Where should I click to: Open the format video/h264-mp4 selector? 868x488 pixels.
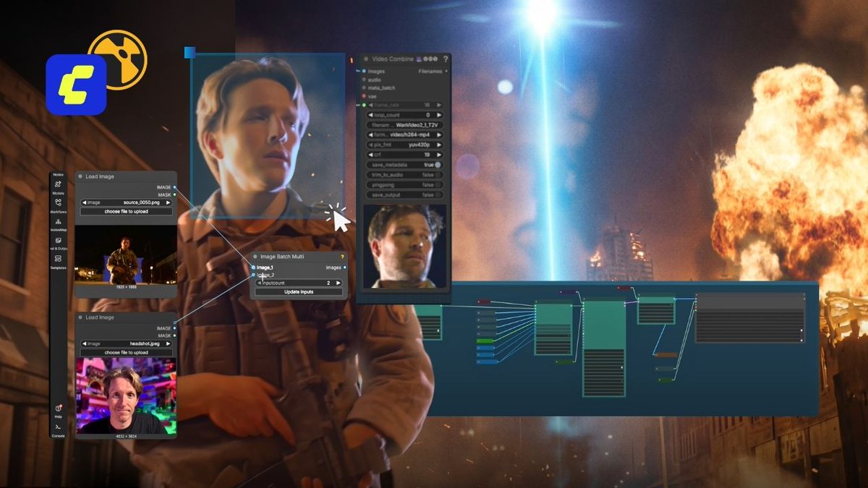click(405, 134)
